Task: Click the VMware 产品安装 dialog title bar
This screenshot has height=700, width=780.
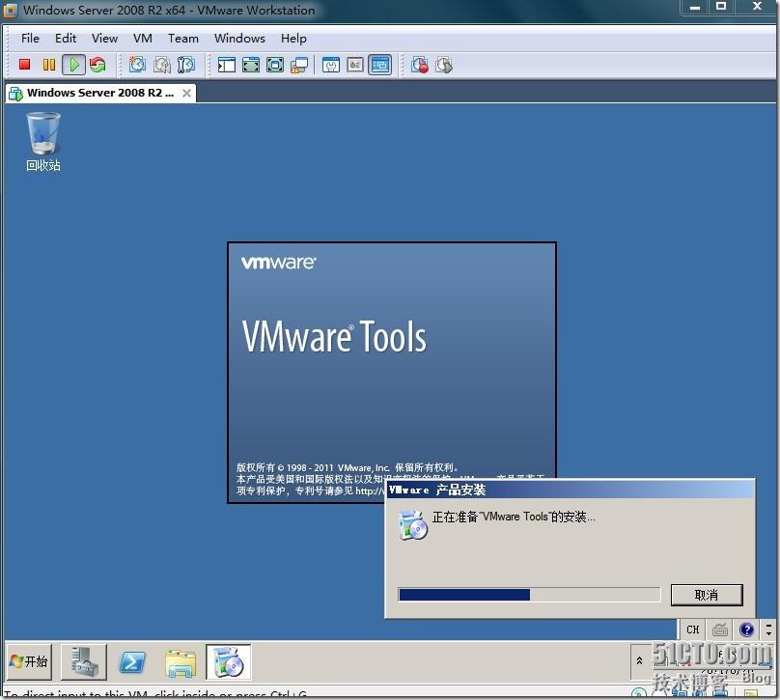Action: tap(571, 490)
